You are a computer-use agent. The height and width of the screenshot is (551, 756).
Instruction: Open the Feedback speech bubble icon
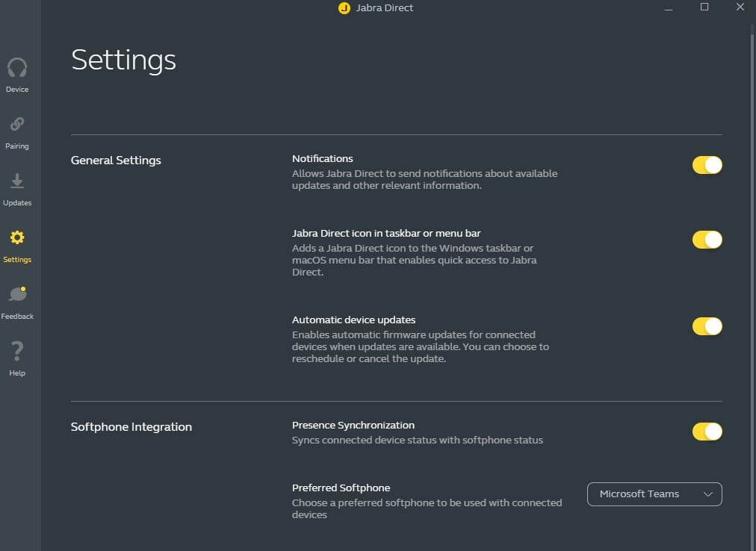[16, 295]
